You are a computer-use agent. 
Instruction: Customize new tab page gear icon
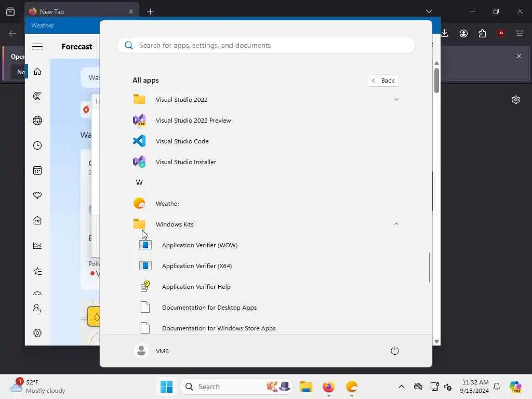tap(516, 100)
